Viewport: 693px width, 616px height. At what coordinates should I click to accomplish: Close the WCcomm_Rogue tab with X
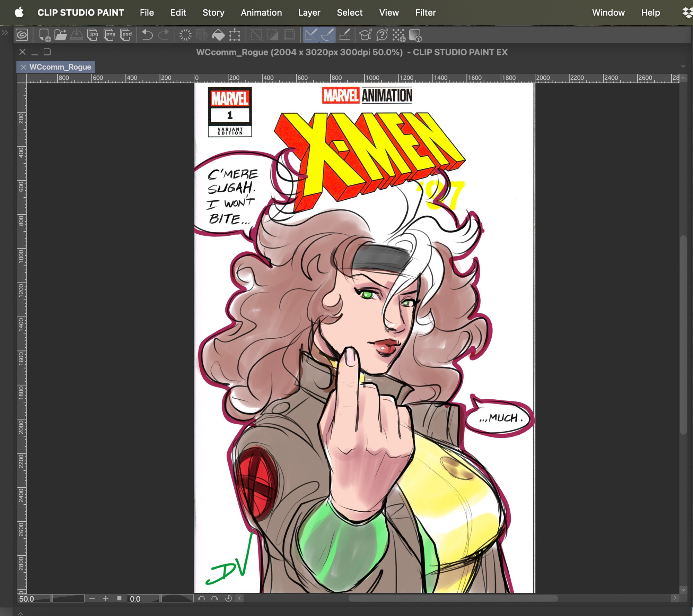click(23, 67)
